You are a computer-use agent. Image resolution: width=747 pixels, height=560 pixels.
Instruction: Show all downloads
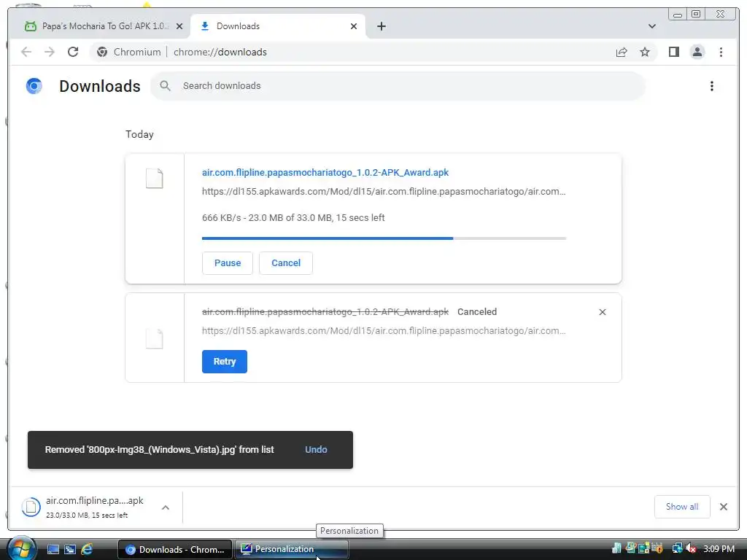pos(682,507)
